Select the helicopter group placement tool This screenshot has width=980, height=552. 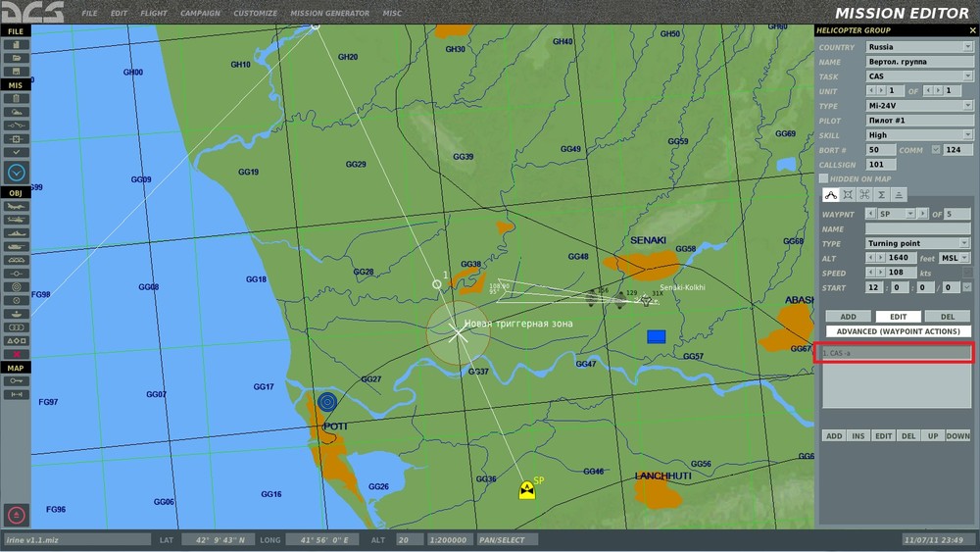pyautogui.click(x=17, y=220)
